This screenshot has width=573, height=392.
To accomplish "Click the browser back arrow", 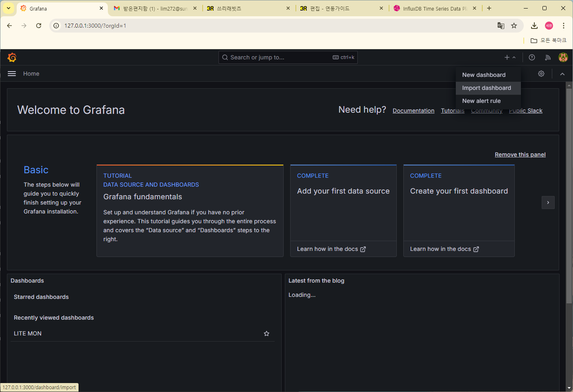I will 9,26.
